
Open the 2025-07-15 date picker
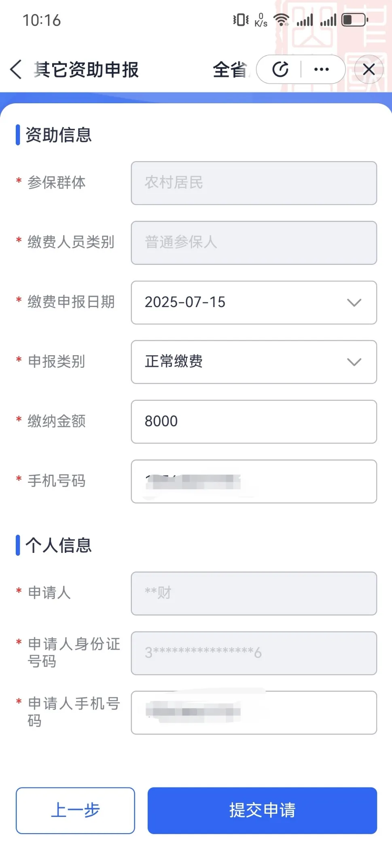(243, 303)
